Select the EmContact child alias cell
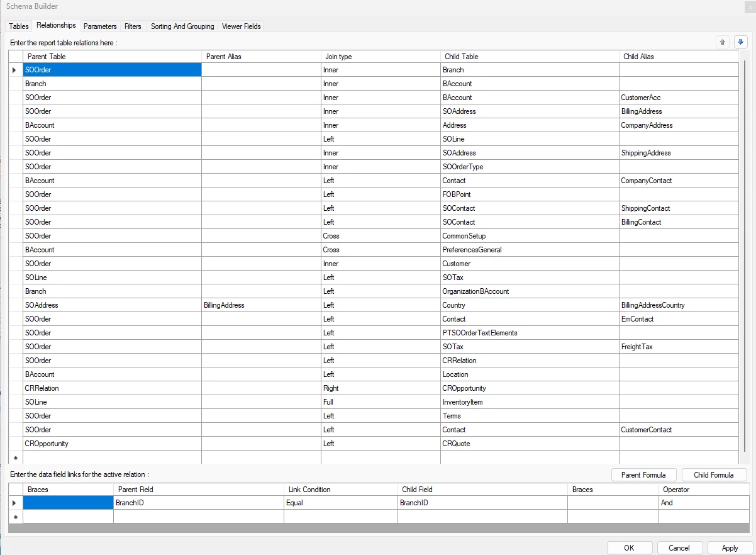756x555 pixels. click(x=679, y=319)
